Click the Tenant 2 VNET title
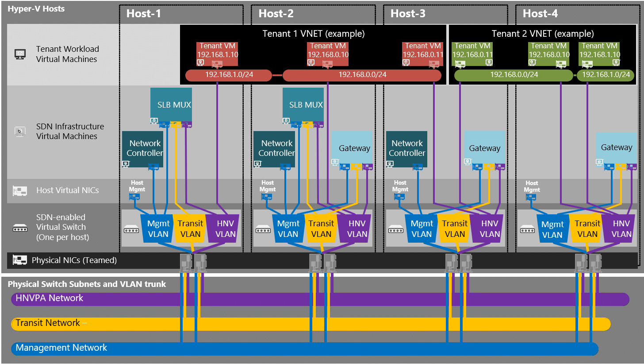This screenshot has height=364, width=644. [543, 34]
